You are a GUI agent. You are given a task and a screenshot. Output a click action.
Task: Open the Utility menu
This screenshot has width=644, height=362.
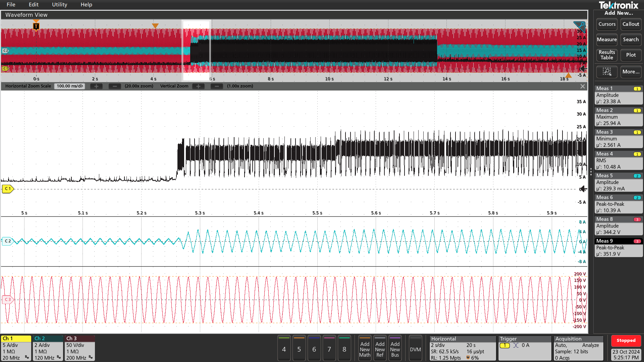(59, 5)
